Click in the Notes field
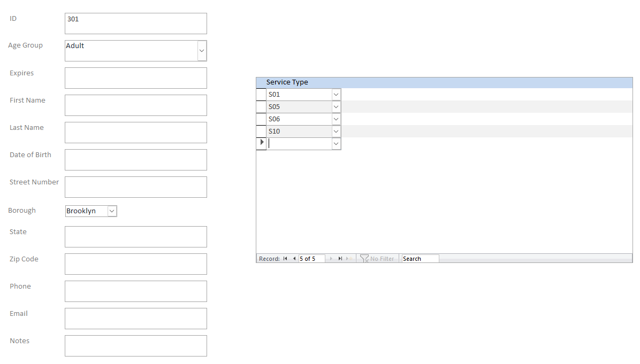Image resolution: width=640 pixels, height=364 pixels. coord(136,346)
